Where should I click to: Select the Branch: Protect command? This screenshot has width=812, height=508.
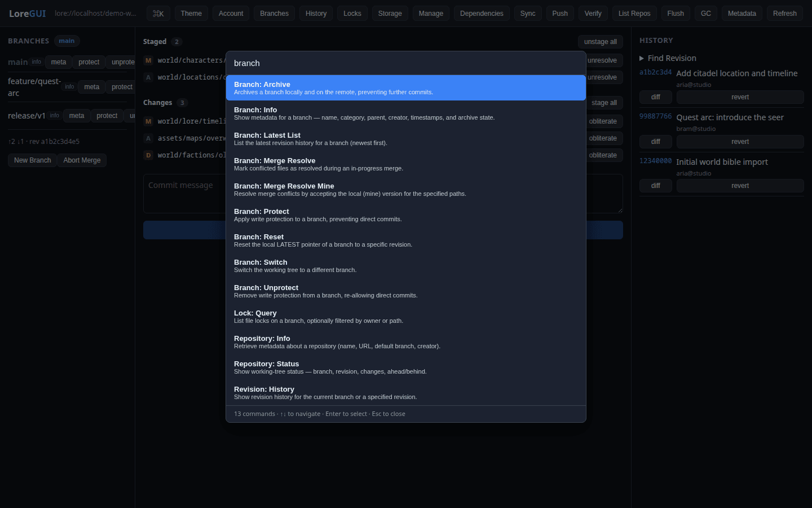[x=406, y=215]
